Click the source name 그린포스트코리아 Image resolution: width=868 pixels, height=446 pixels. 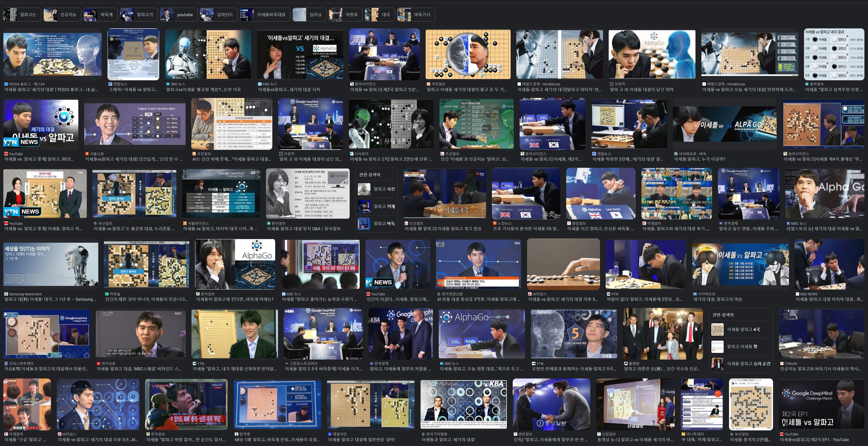point(304,364)
